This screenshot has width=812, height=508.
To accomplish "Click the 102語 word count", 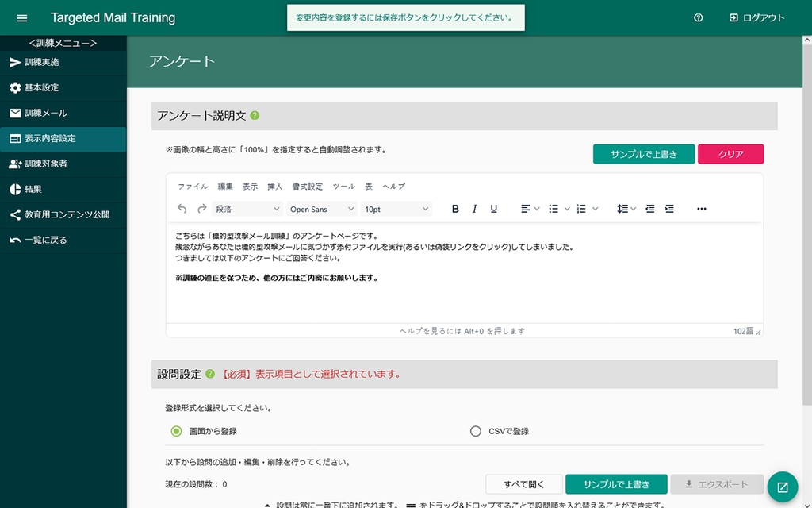I will click(743, 331).
